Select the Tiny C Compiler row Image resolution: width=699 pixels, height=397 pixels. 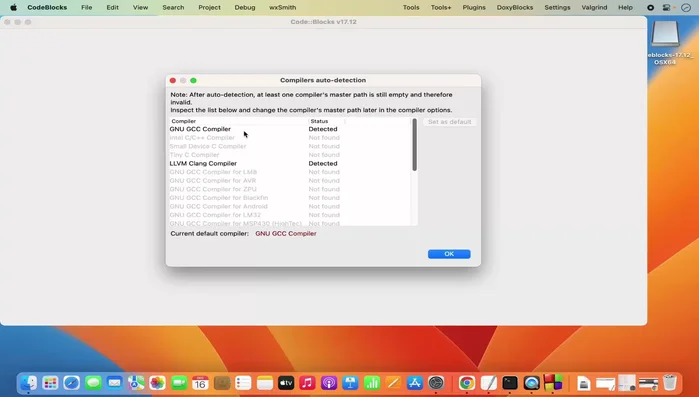[x=290, y=155]
